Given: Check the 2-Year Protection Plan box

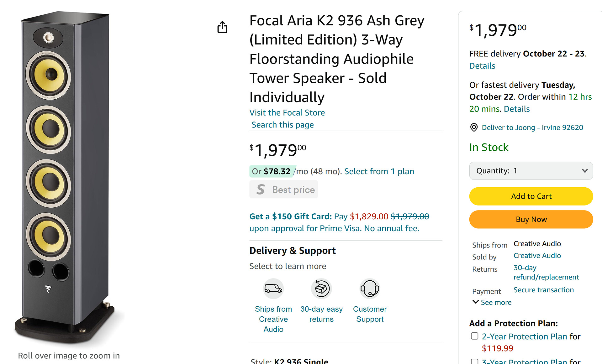Looking at the screenshot, I should tap(475, 336).
